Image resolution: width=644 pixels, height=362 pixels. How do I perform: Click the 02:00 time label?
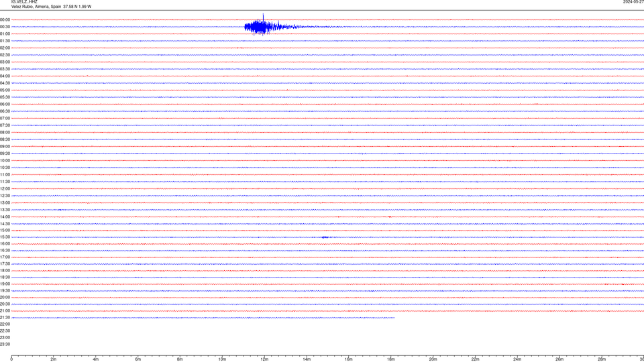[x=5, y=48]
